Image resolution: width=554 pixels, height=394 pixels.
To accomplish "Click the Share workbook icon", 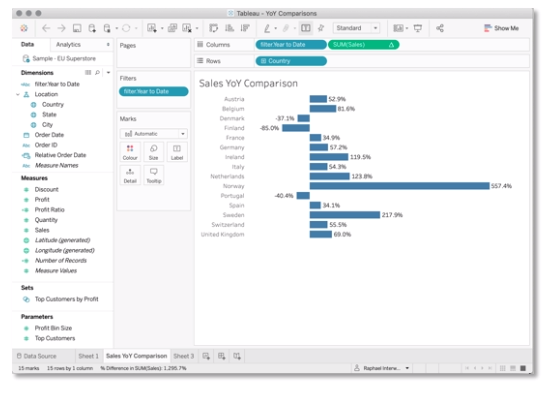I will 440,28.
